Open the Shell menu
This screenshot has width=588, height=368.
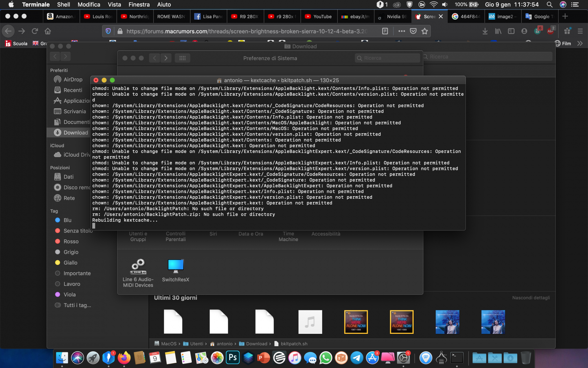[x=64, y=4]
